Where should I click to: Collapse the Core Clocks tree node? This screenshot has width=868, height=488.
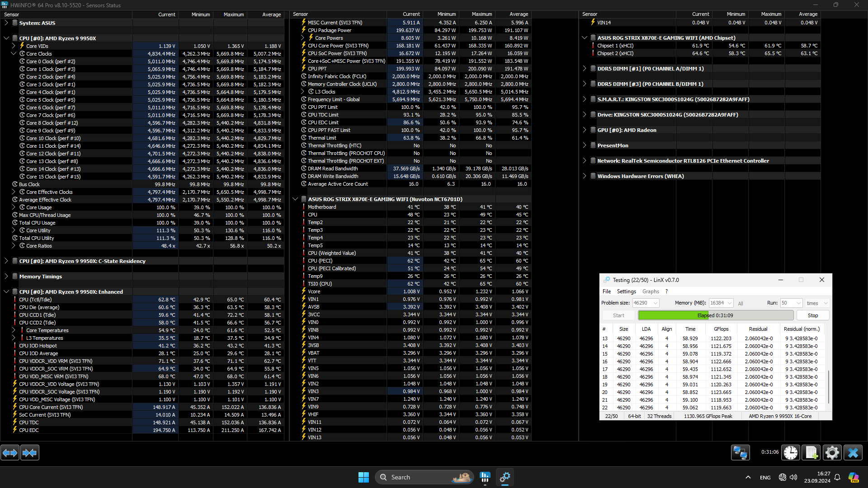[14, 54]
